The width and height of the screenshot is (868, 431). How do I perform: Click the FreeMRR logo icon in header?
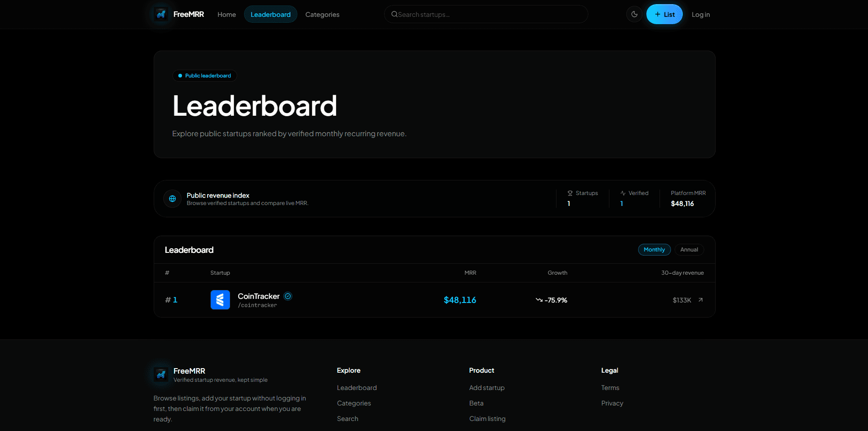coord(161,15)
